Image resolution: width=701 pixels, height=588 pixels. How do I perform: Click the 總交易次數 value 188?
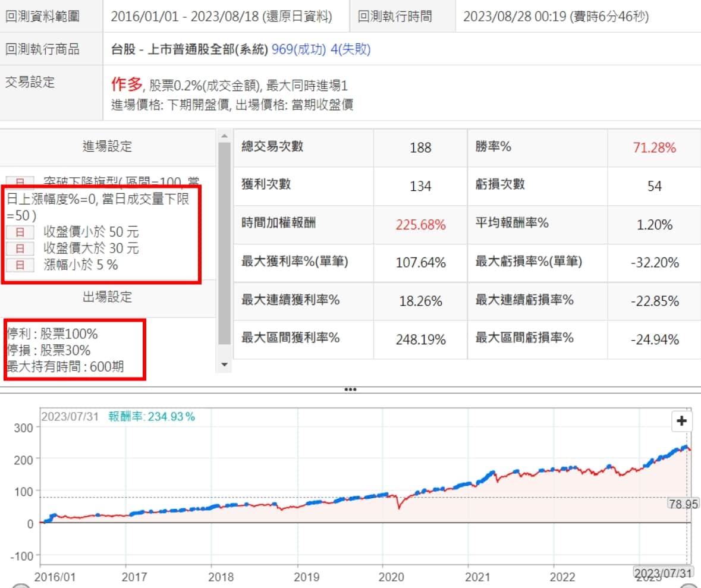tap(420, 148)
